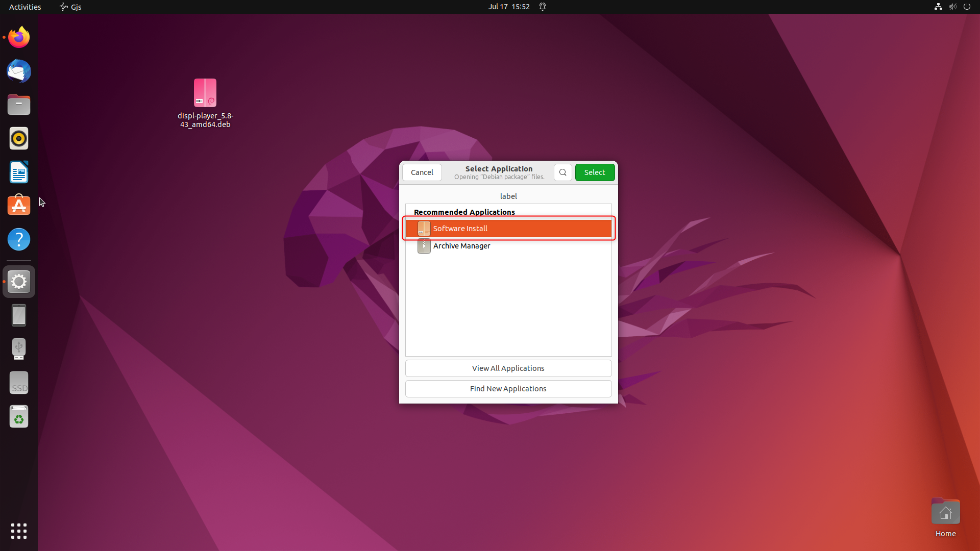Click the green Select button

595,172
